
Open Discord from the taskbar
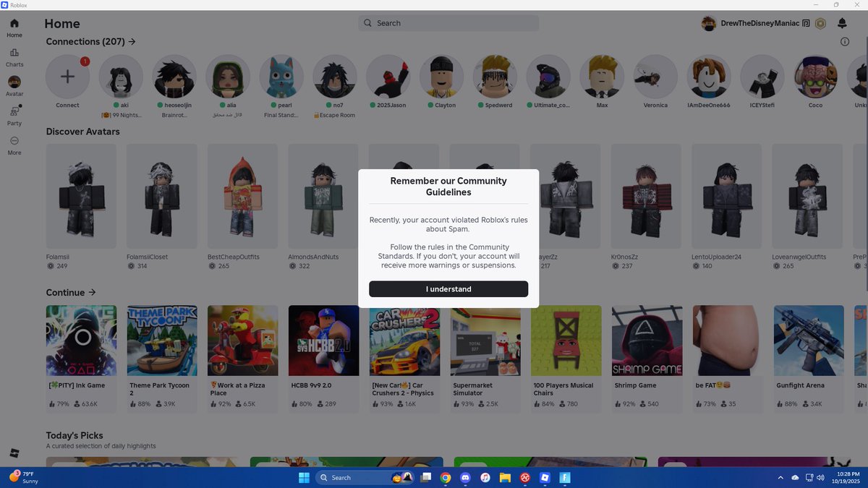[x=466, y=477]
